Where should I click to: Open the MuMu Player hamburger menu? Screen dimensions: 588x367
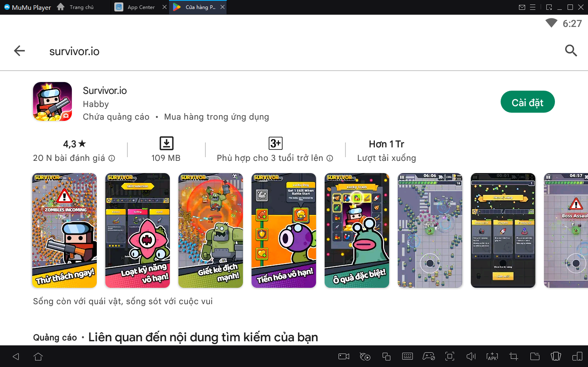pos(533,7)
